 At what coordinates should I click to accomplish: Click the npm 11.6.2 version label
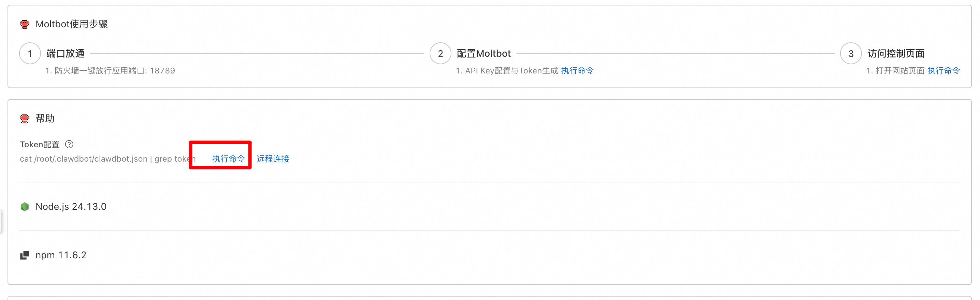61,255
